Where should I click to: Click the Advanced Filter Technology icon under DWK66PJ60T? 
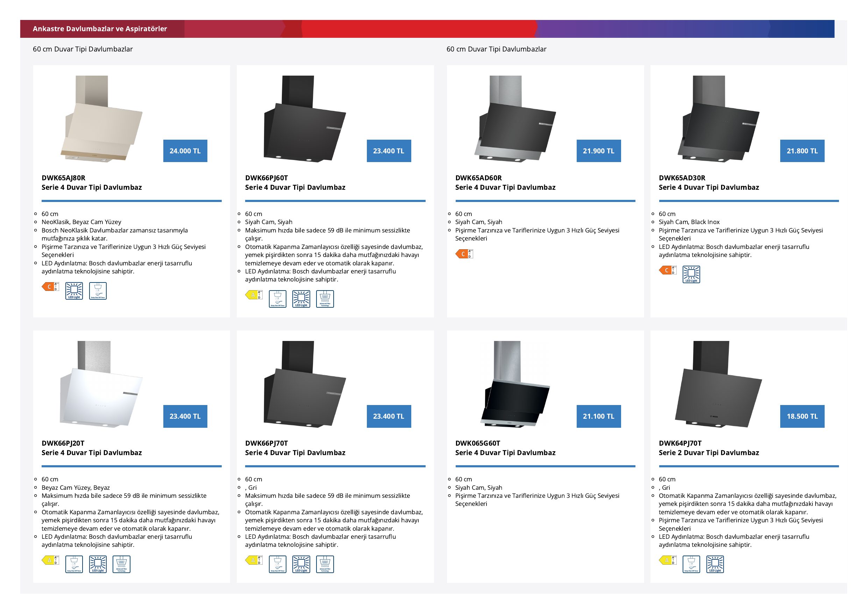[x=325, y=299]
